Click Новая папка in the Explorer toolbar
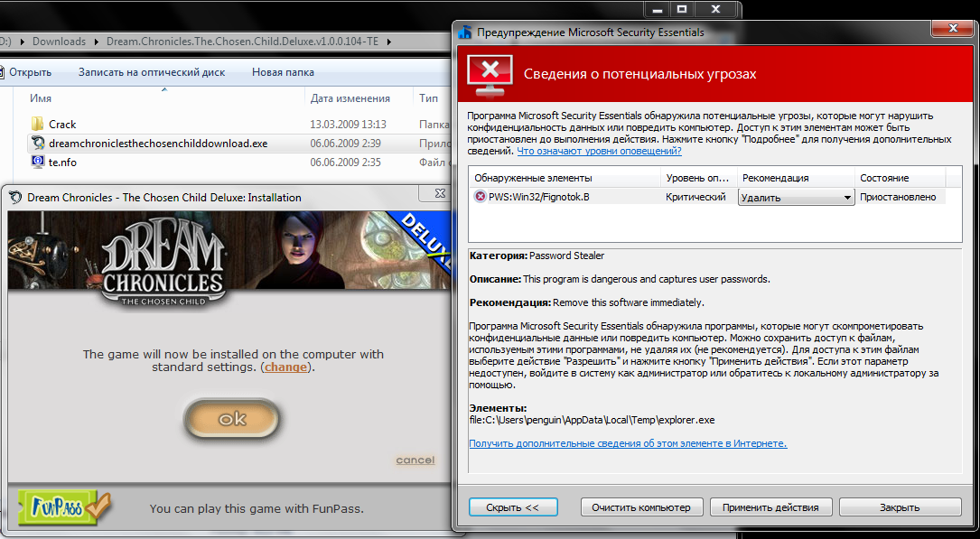 [283, 72]
